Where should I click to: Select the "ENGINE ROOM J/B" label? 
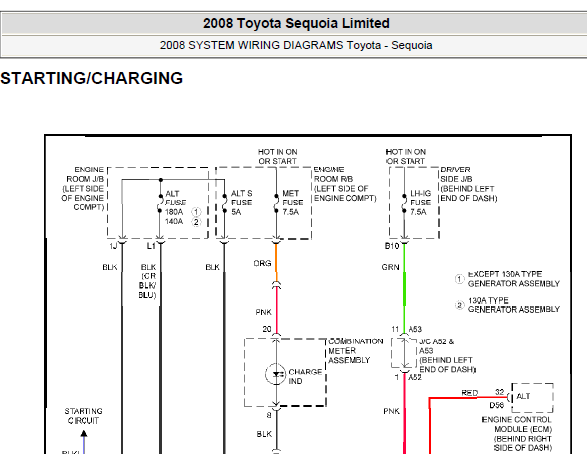83,189
